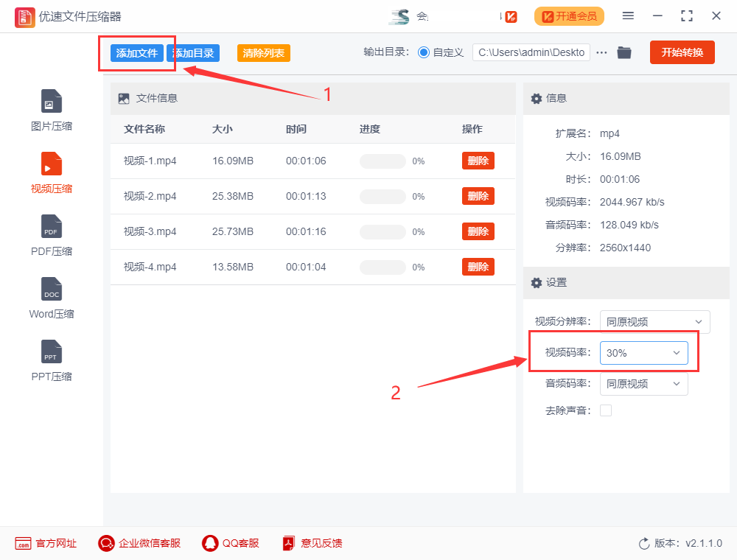The height and width of the screenshot is (560, 737).
Task: Click the progress bar of 视频-1.mp4
Action: point(383,161)
